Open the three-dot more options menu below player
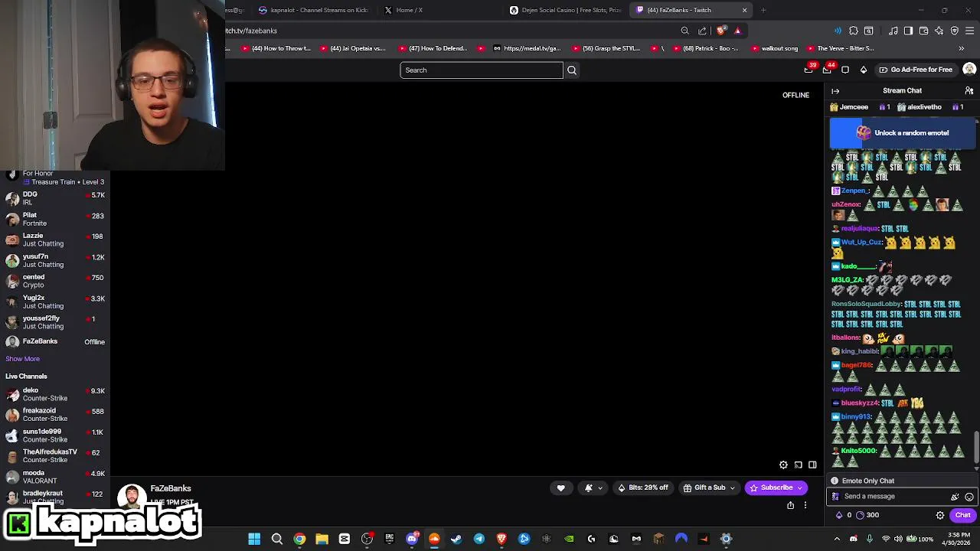 pos(805,505)
